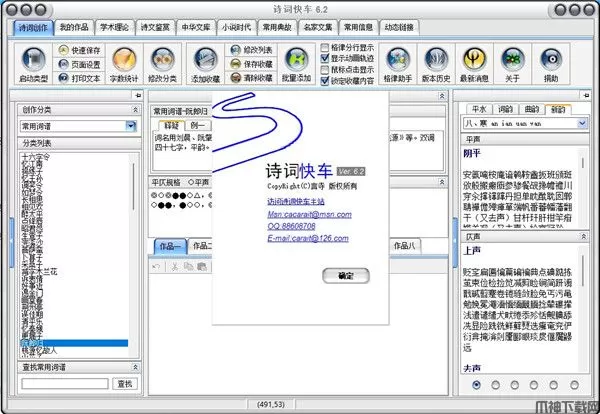The height and width of the screenshot is (414, 600).
Task: Click the QQ:88608708 link
Action: (x=292, y=226)
